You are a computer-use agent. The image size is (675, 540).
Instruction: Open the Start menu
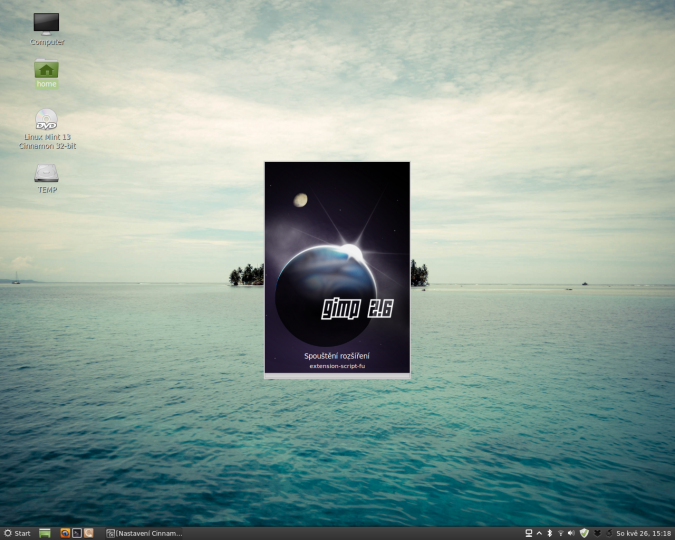click(x=17, y=533)
